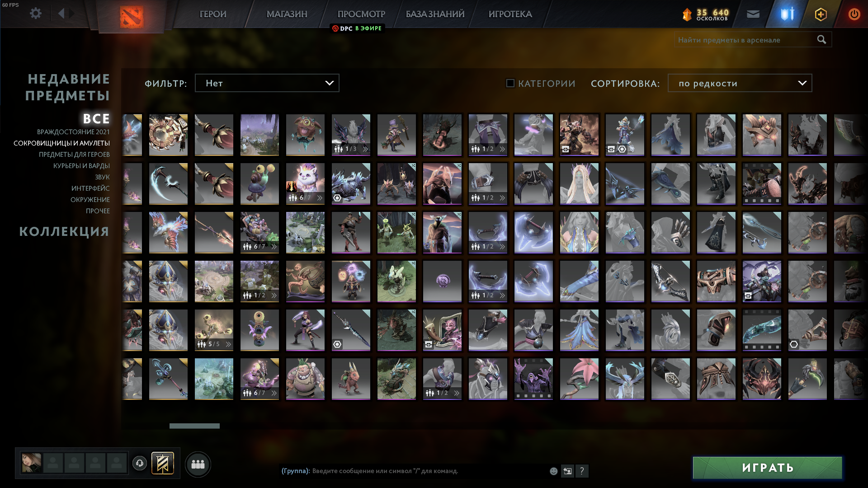The height and width of the screenshot is (488, 868).
Task: Click the player avatar portrait
Action: pyautogui.click(x=32, y=463)
